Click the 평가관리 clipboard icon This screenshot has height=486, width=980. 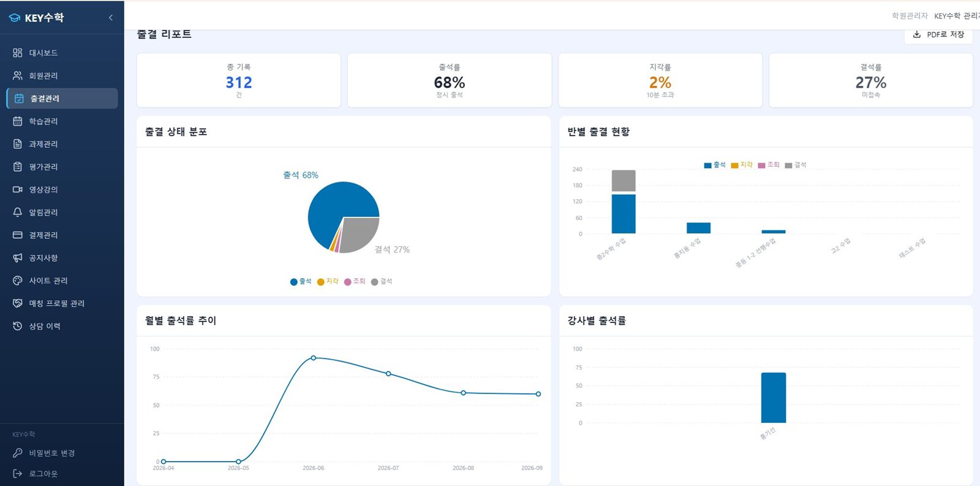[18, 167]
